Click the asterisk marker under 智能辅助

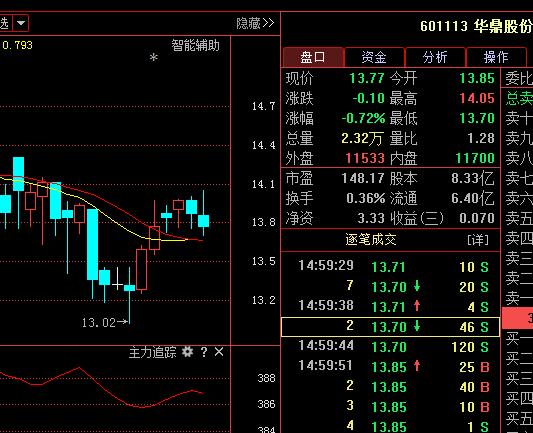click(154, 57)
